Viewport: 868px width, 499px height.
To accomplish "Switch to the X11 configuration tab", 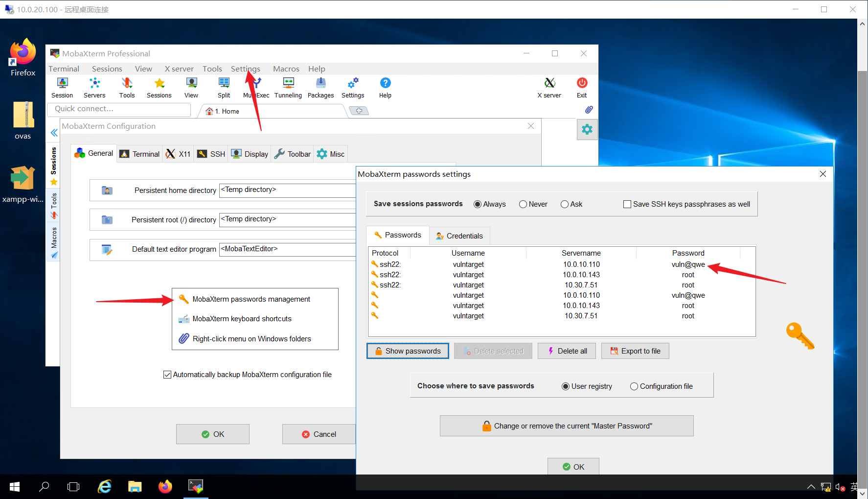I will (178, 154).
